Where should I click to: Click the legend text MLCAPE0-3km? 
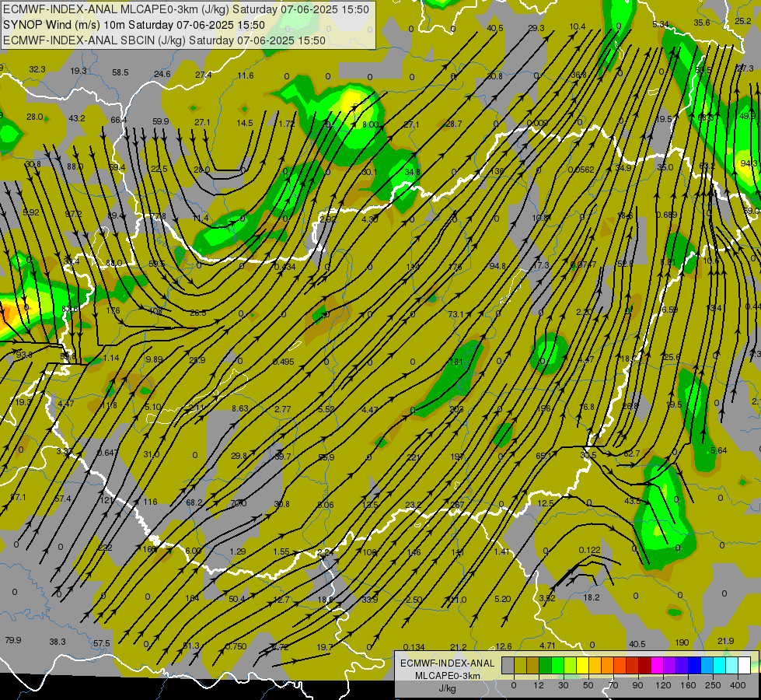(448, 676)
